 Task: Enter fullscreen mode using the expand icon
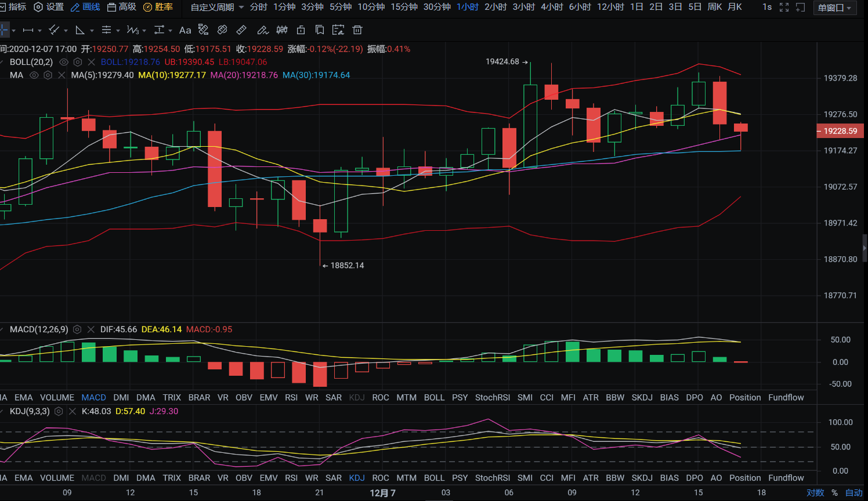[784, 7]
